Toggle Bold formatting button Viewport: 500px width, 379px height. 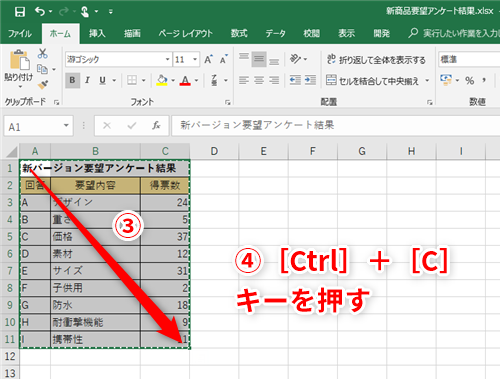point(72,80)
